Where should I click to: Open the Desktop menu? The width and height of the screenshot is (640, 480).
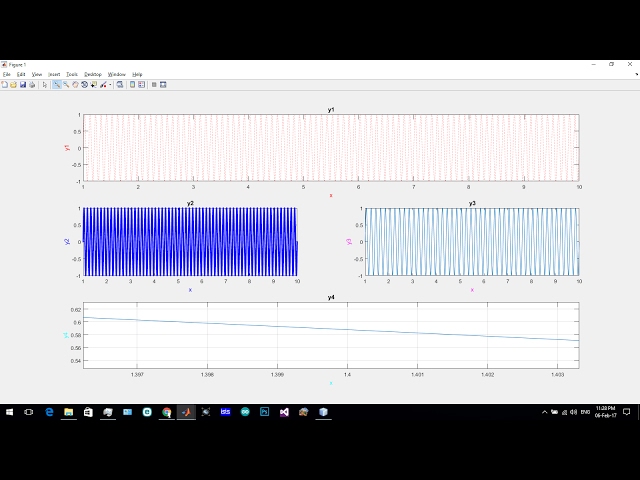coord(93,74)
